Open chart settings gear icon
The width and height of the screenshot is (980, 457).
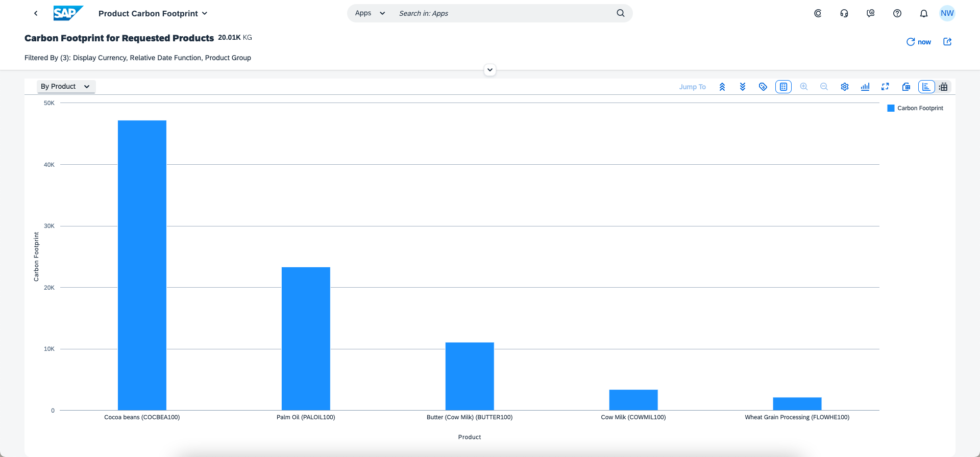pos(845,87)
